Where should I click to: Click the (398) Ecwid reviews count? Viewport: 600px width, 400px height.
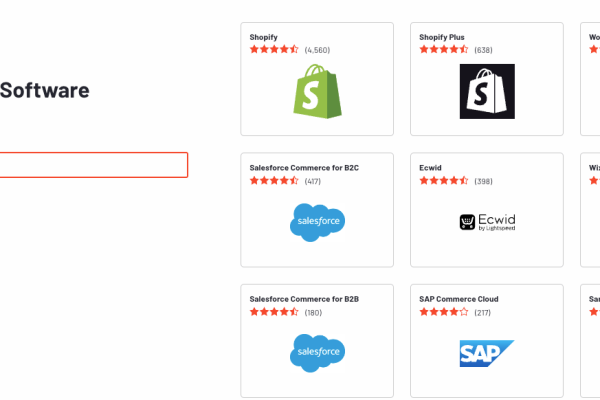pyautogui.click(x=483, y=181)
